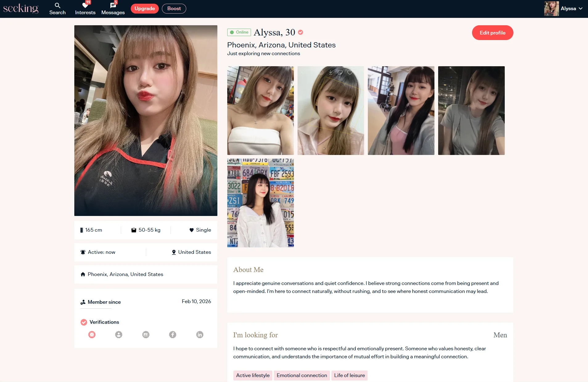Open Search via the magnifying glass icon
This screenshot has height=382, width=588.
(x=57, y=6)
